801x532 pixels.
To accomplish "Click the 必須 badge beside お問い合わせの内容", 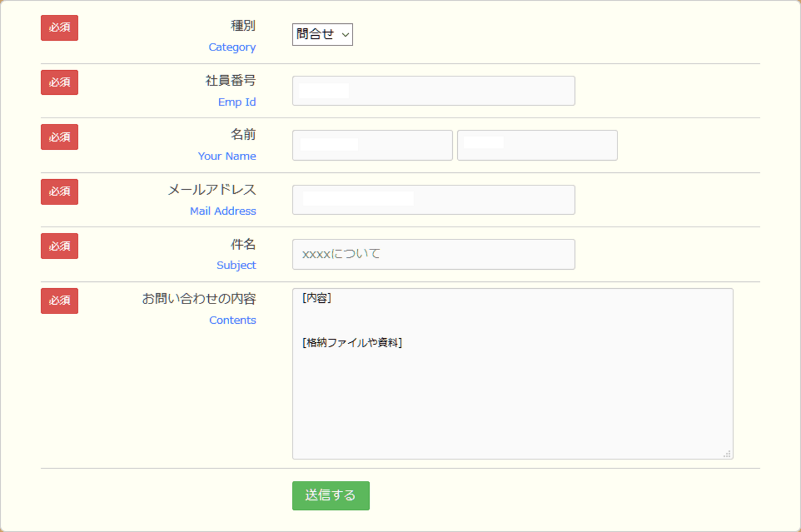I will click(60, 301).
